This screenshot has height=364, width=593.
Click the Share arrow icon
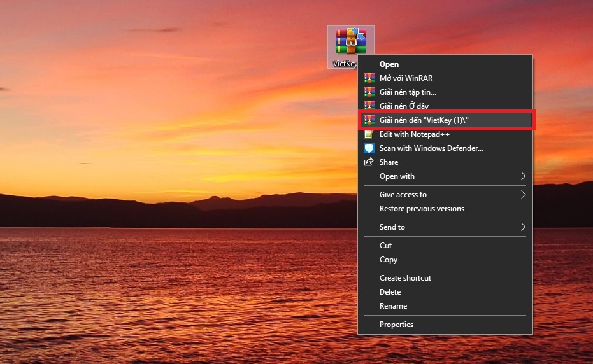point(369,162)
